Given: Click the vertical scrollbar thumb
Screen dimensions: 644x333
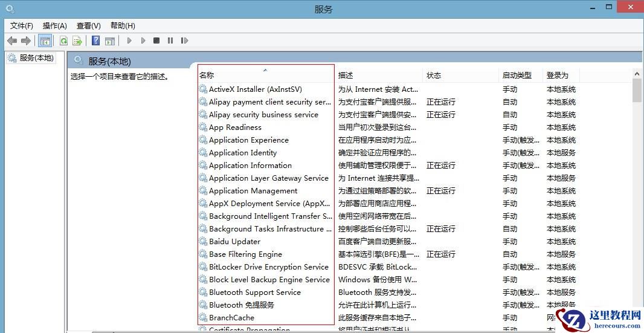Looking at the screenshot, I should [637, 91].
